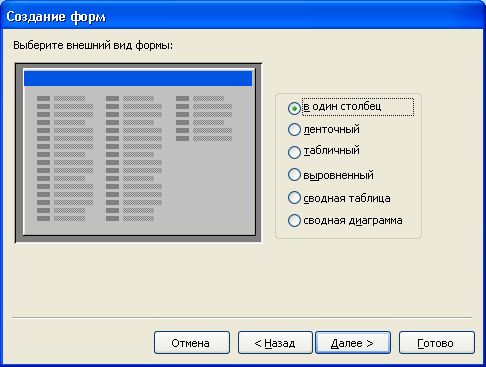Click the form layout preview image
The width and height of the screenshot is (486, 367).
[139, 153]
